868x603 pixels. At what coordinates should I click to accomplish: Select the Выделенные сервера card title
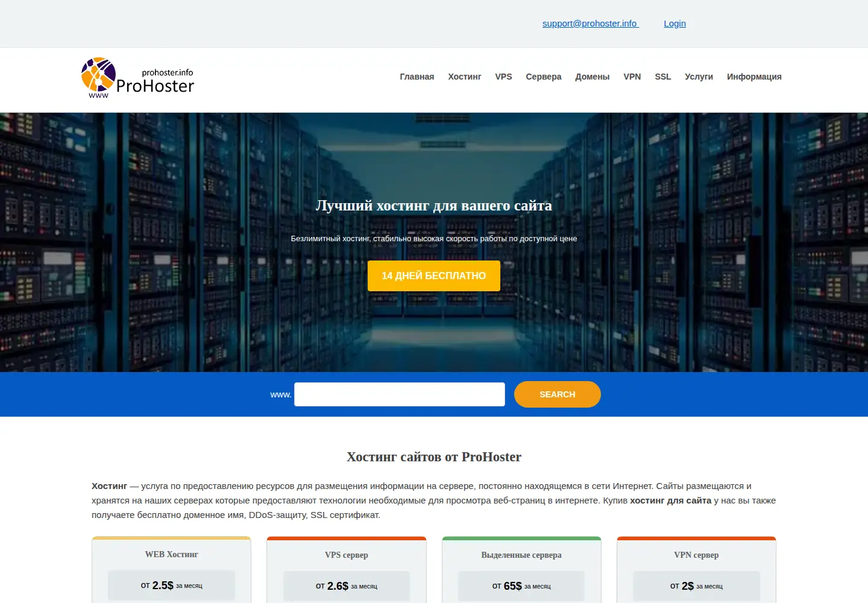coord(521,555)
